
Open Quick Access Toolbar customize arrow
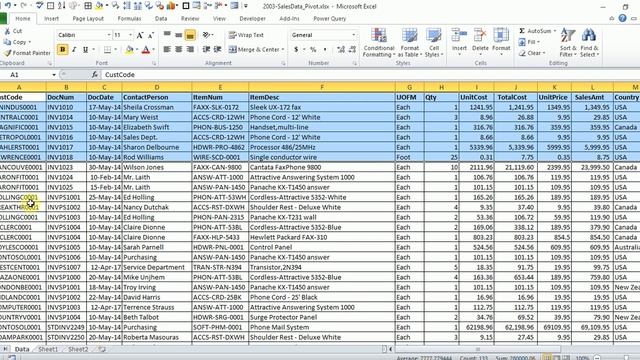(x=246, y=6)
